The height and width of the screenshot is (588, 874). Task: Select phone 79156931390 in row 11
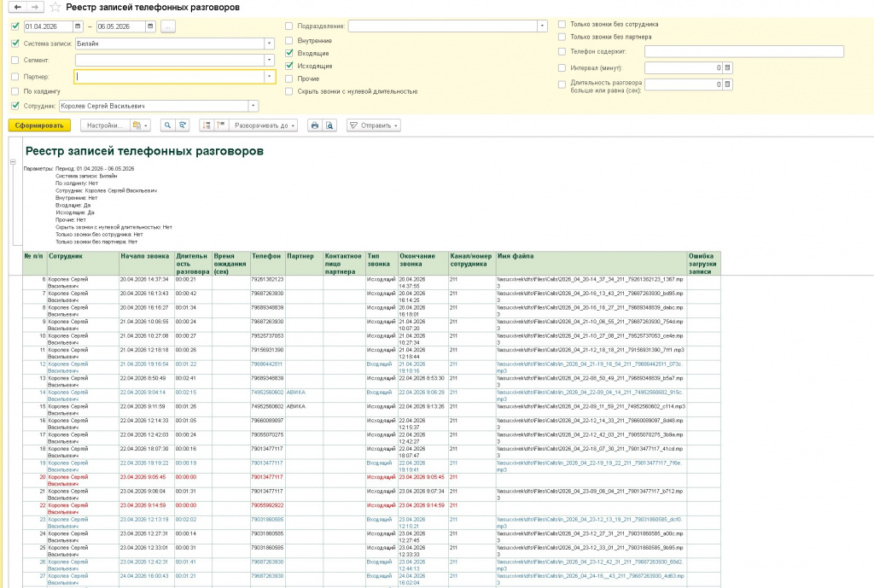[267, 350]
